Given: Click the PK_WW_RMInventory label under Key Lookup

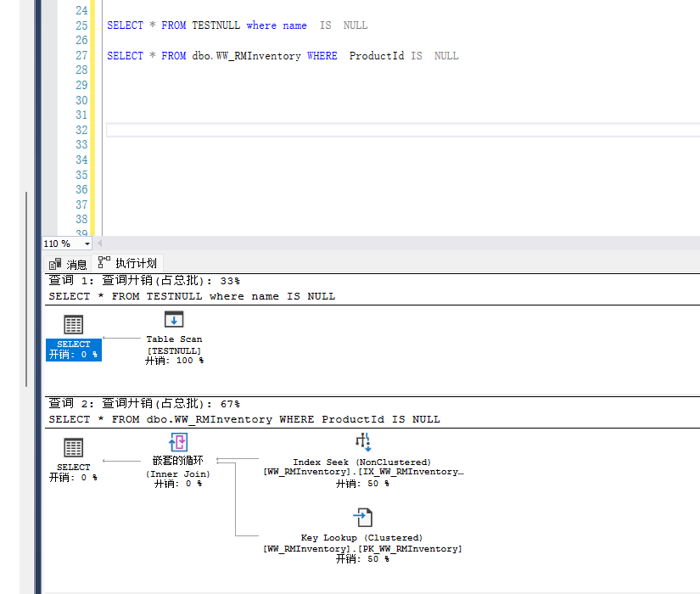Looking at the screenshot, I should tap(362, 549).
